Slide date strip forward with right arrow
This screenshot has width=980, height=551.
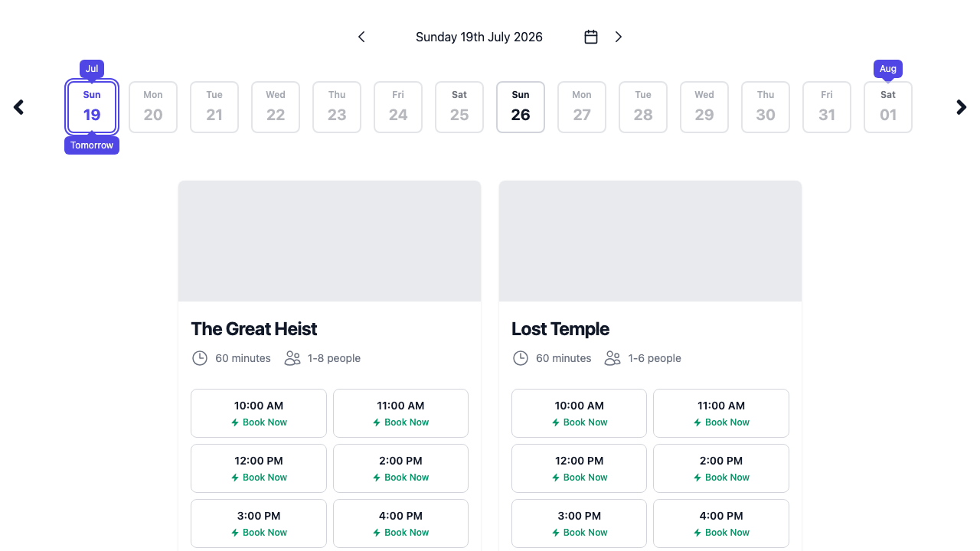(962, 107)
